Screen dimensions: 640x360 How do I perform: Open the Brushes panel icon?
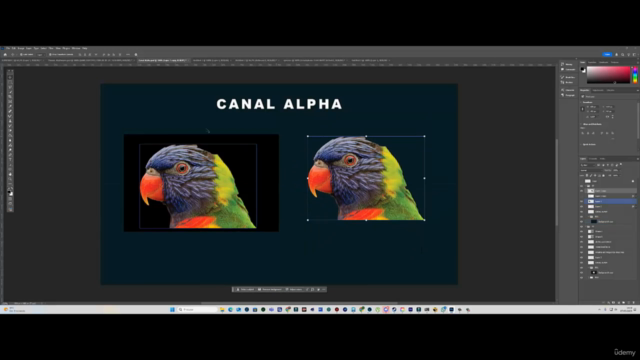point(562,82)
